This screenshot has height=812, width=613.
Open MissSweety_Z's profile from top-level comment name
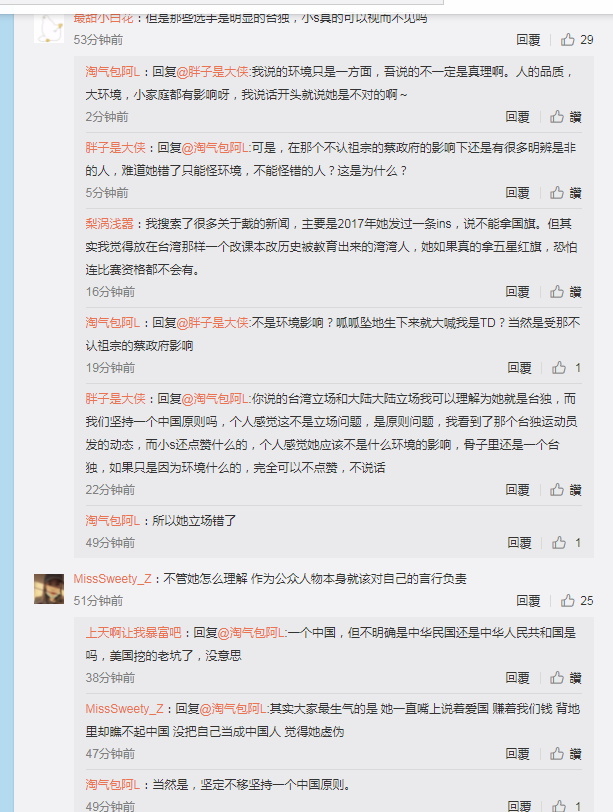112,578
